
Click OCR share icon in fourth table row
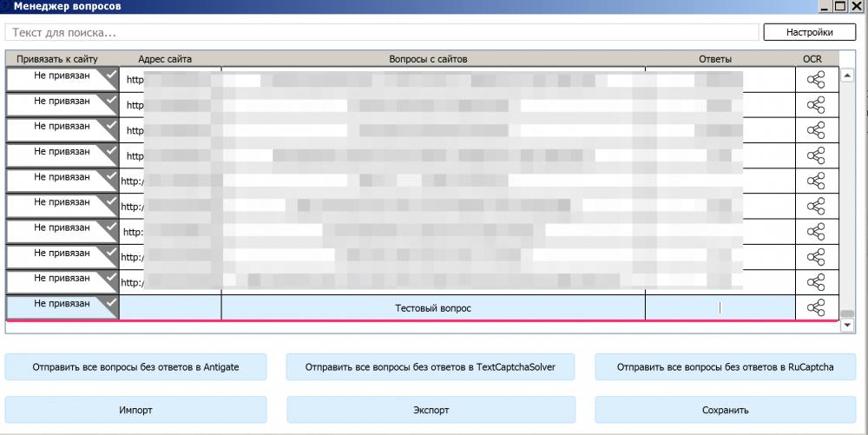[x=816, y=155]
